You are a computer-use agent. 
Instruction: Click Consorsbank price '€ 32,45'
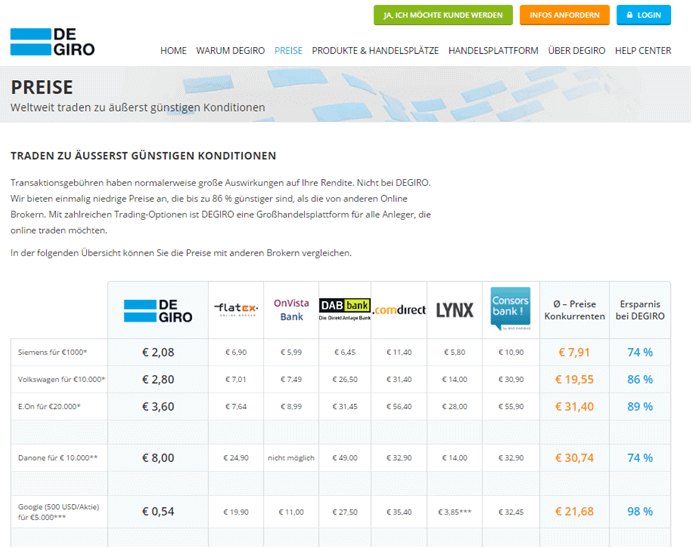(x=511, y=512)
